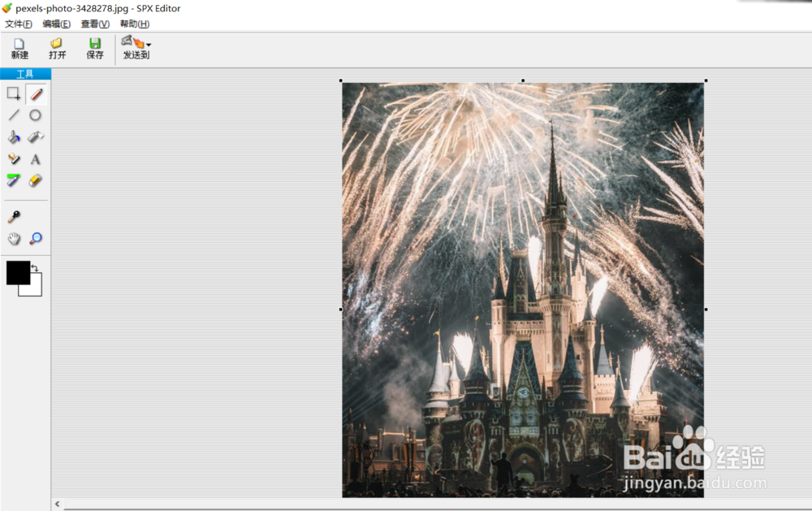Click the 新建 (New) toolbar button
The width and height of the screenshot is (812, 511).
pyautogui.click(x=19, y=50)
